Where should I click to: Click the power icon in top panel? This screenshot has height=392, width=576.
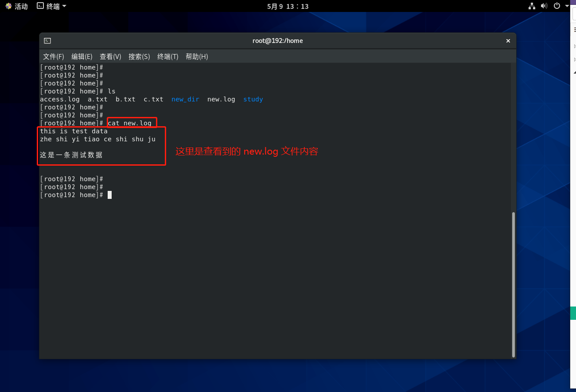pyautogui.click(x=557, y=6)
